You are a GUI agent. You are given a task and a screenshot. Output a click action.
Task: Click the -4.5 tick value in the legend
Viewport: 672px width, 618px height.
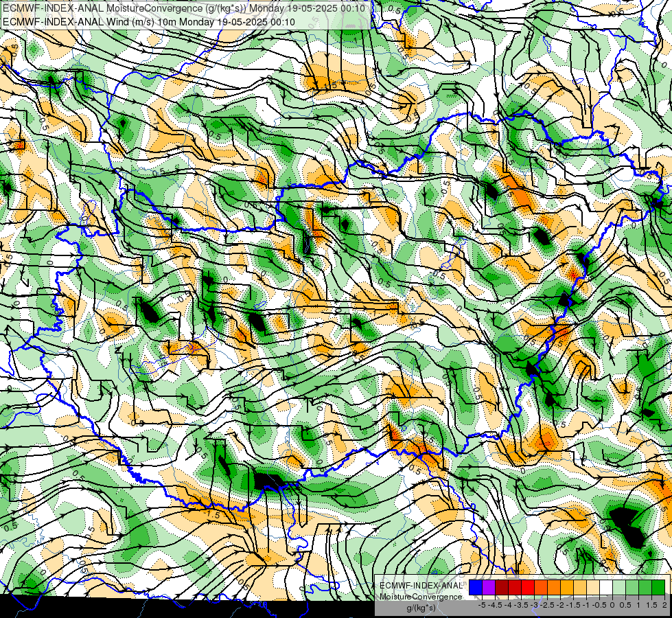point(495,605)
